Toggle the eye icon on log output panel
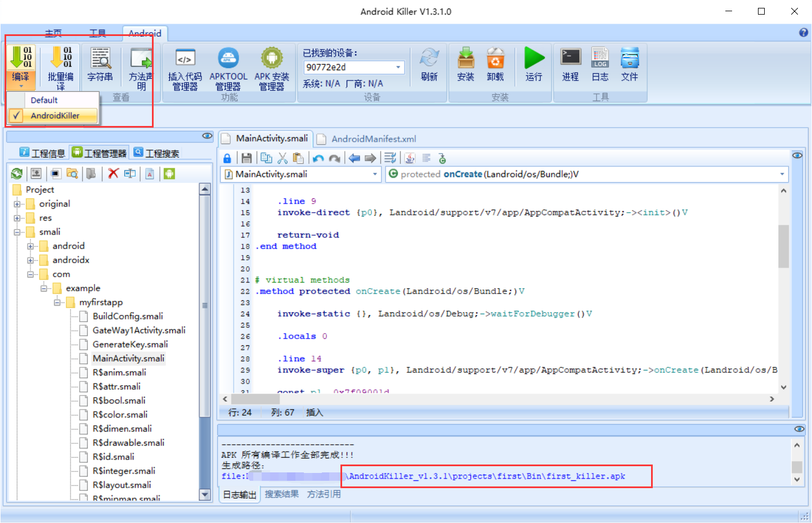Image resolution: width=812 pixels, height=523 pixels. pos(799,429)
